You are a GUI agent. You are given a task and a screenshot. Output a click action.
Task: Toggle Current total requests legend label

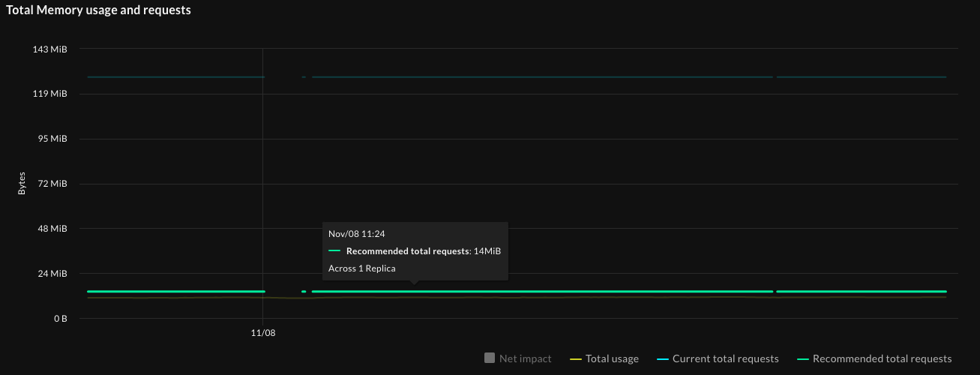[x=725, y=358]
